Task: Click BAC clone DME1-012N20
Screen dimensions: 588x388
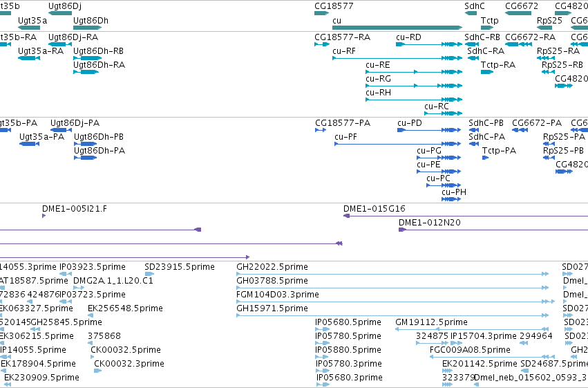Action: coord(493,230)
